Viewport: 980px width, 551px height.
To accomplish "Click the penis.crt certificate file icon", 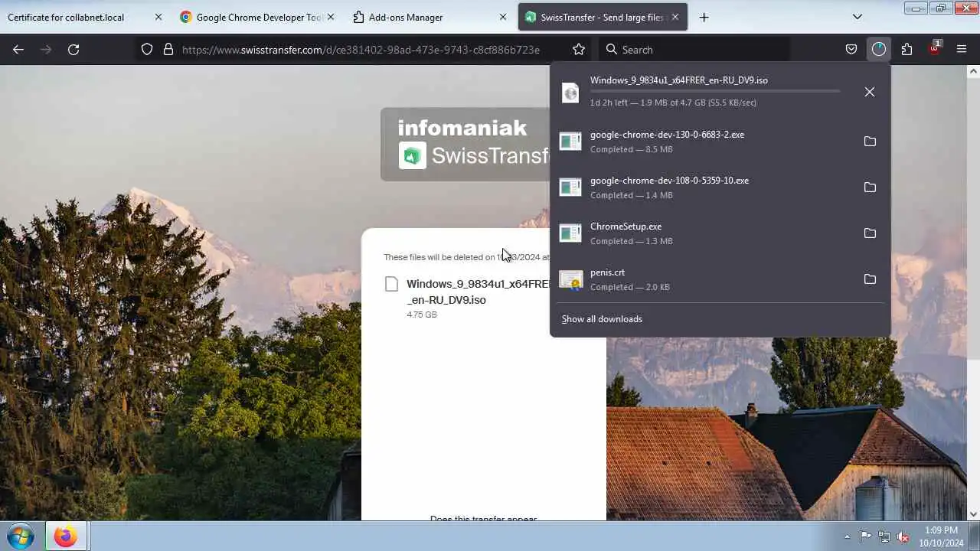I will click(570, 280).
